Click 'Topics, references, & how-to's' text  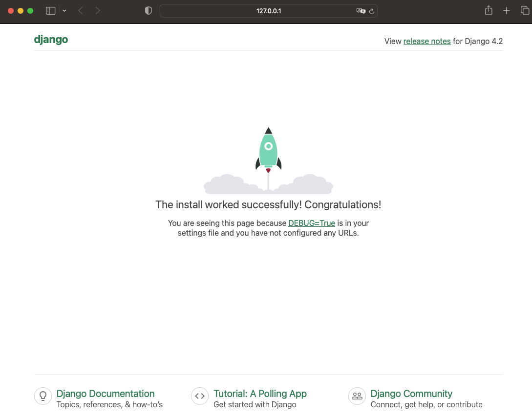[109, 405]
